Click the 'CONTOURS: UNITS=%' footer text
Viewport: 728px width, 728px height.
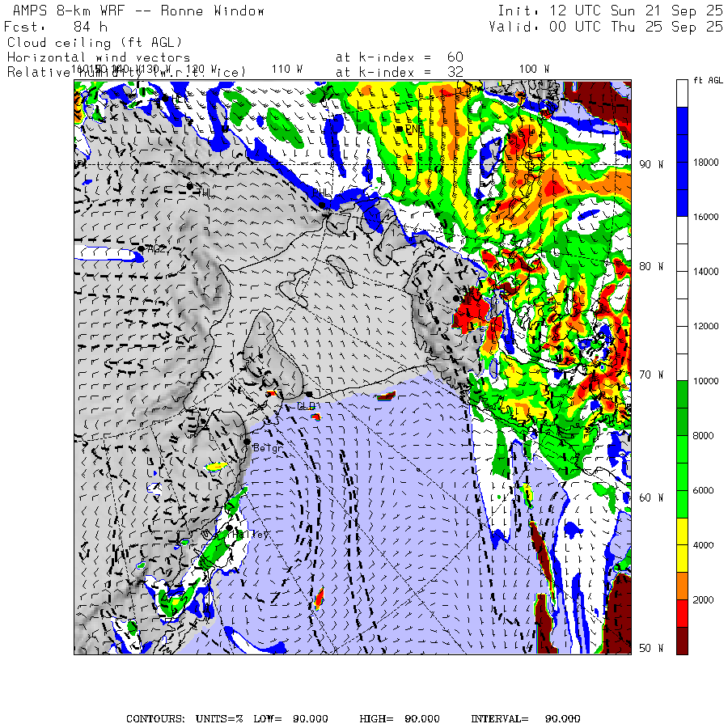pos(184,719)
